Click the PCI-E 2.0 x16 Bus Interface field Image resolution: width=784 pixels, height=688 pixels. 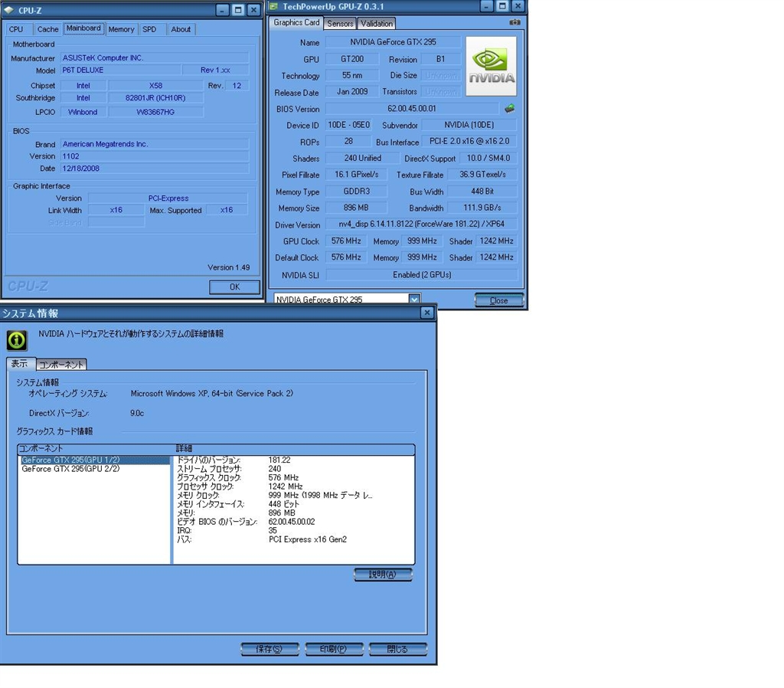pyautogui.click(x=469, y=142)
